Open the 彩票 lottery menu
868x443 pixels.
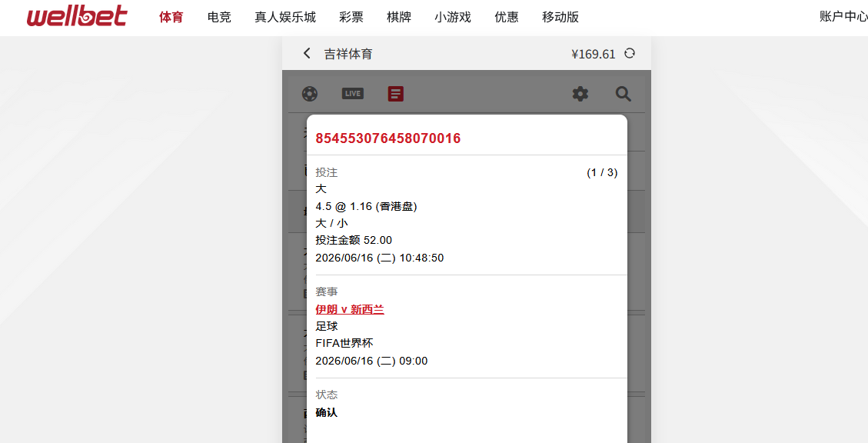(351, 17)
